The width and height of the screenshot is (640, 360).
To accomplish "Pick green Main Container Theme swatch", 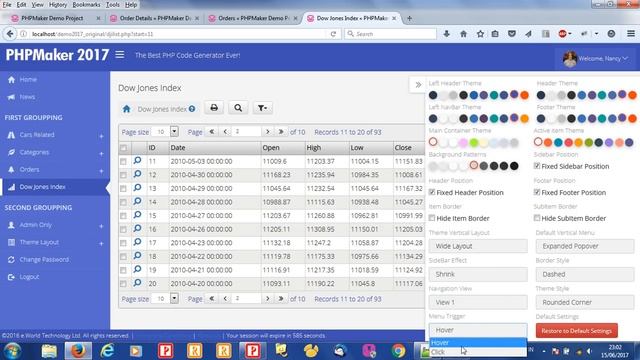I will [473, 142].
